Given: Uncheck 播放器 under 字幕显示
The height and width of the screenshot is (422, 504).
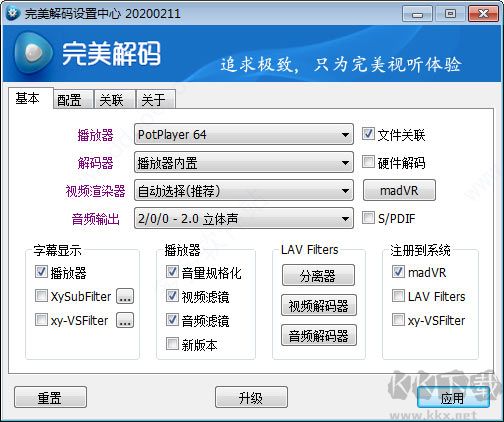Looking at the screenshot, I should 41,272.
